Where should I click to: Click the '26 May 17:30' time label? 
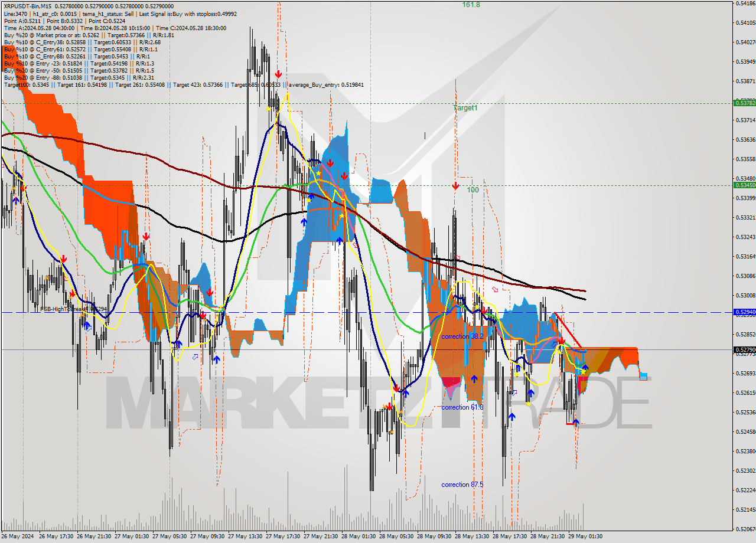(57, 537)
